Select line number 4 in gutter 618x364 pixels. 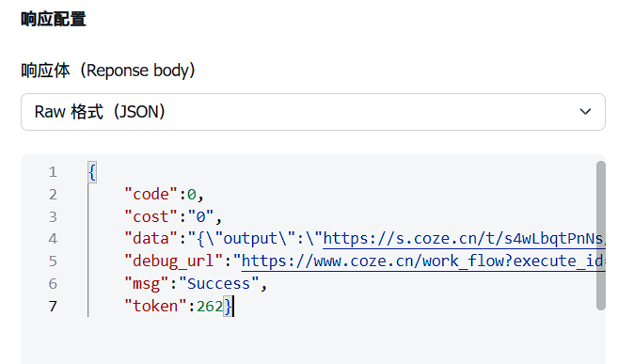point(53,239)
